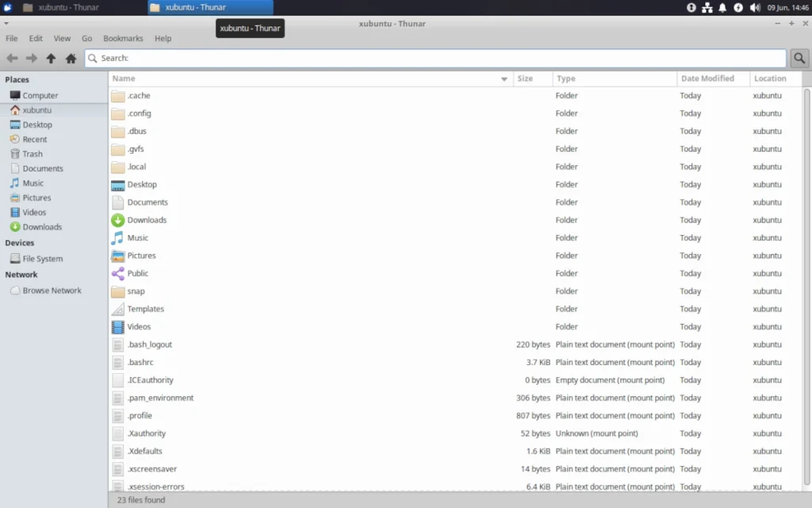This screenshot has height=508, width=812.
Task: Focus the Search input field
Action: [x=435, y=58]
